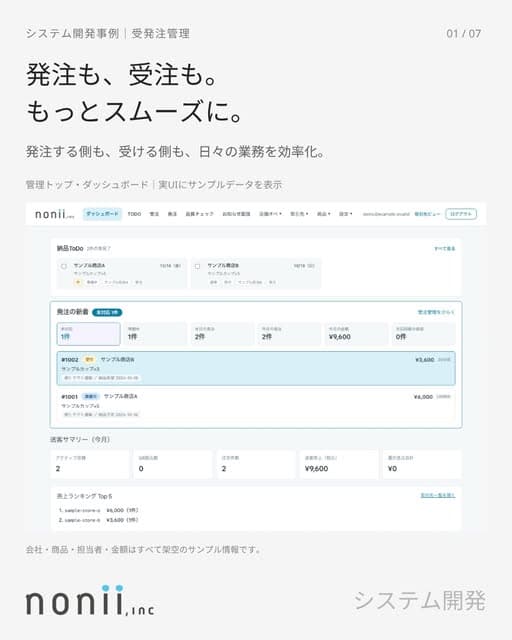Viewport: 512px width, 640px height.
Task: Click the ¥3,600 amount on order #1002
Action: pos(425,360)
